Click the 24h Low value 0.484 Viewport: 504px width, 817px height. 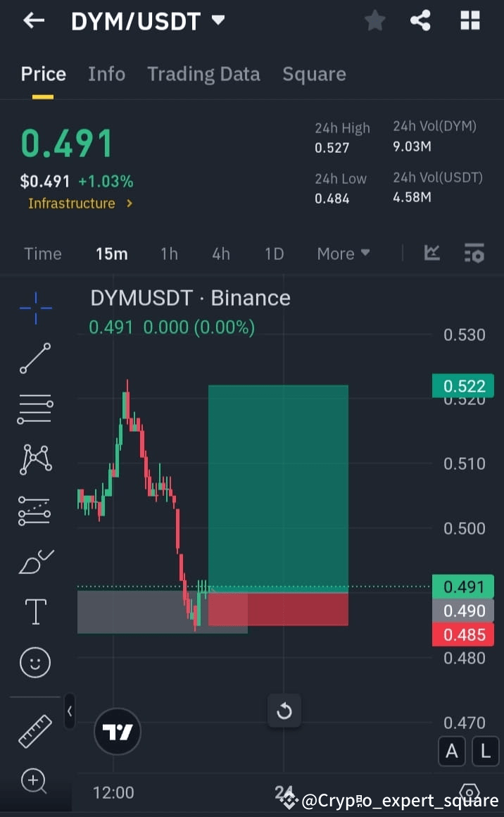332,199
